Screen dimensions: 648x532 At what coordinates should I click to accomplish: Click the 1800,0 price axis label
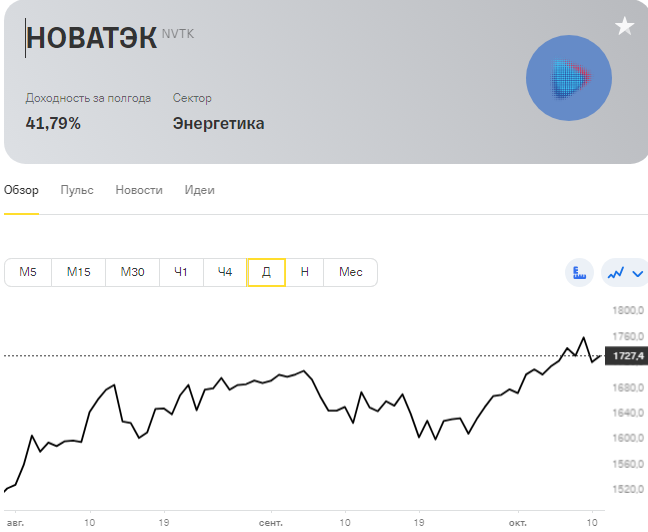click(628, 310)
